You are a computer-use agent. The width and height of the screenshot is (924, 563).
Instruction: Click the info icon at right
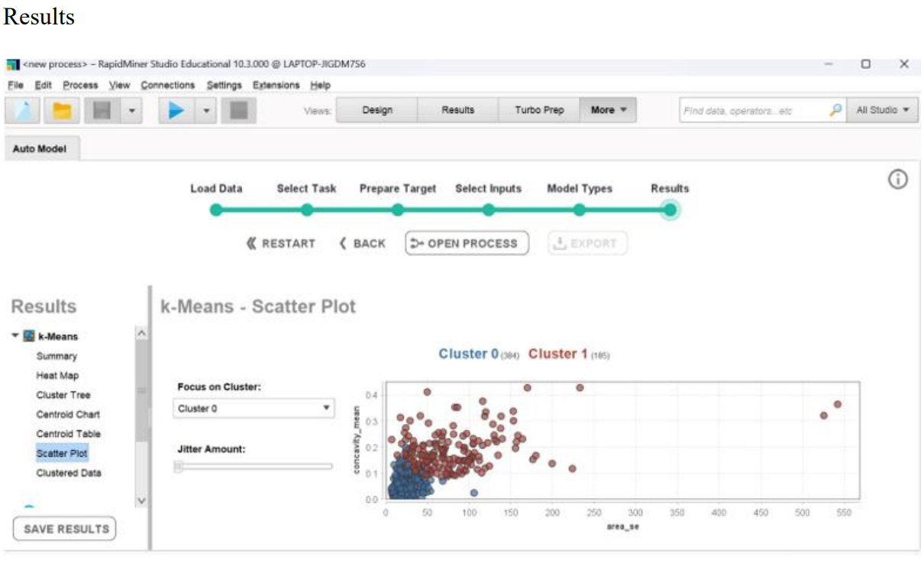pos(897,180)
